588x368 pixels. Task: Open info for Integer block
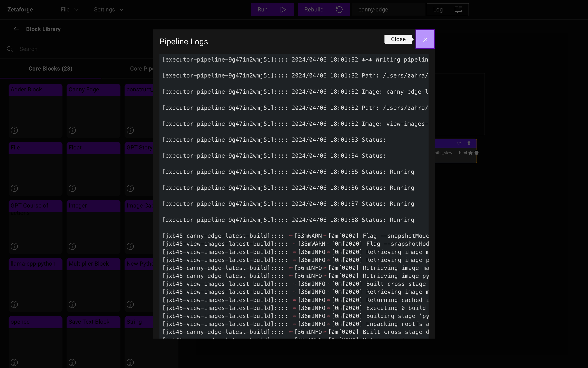click(72, 246)
